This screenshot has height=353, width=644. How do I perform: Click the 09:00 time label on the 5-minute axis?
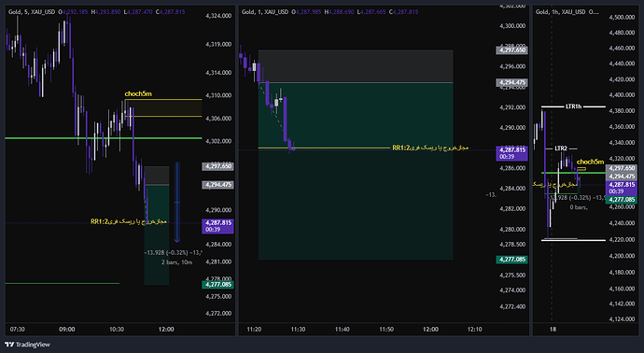(x=67, y=330)
